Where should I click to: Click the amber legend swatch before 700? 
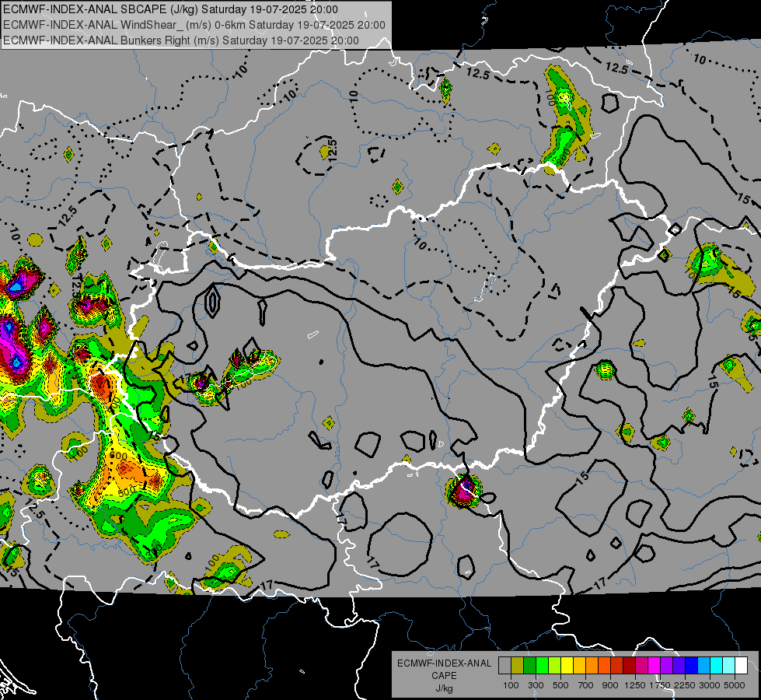click(579, 666)
